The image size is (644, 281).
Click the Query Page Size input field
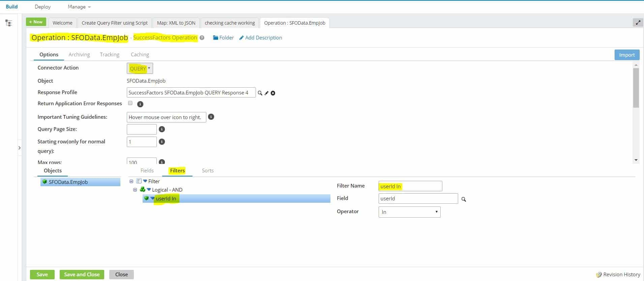point(142,129)
